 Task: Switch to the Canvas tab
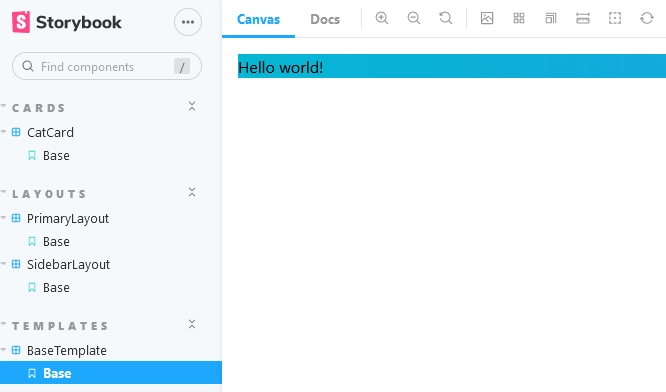pyautogui.click(x=258, y=19)
